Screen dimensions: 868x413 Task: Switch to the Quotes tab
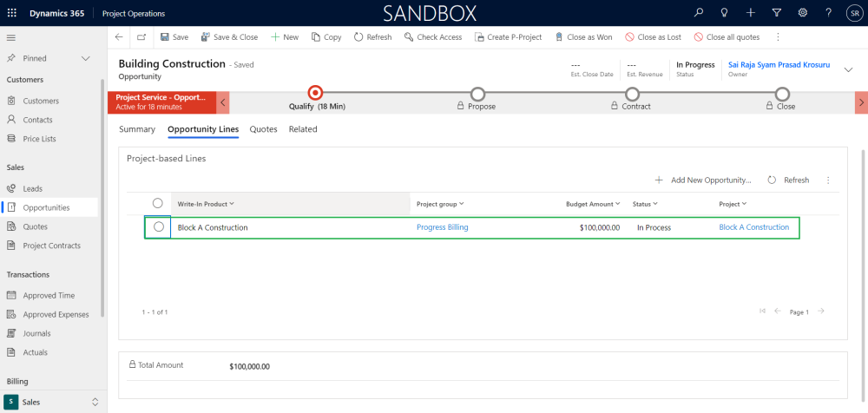pyautogui.click(x=264, y=129)
